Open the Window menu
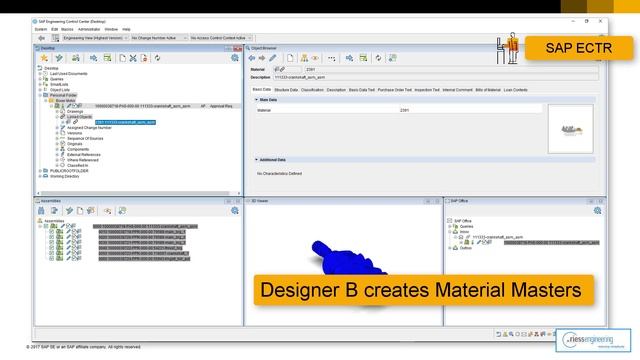This screenshot has height=360, width=640. (x=111, y=29)
